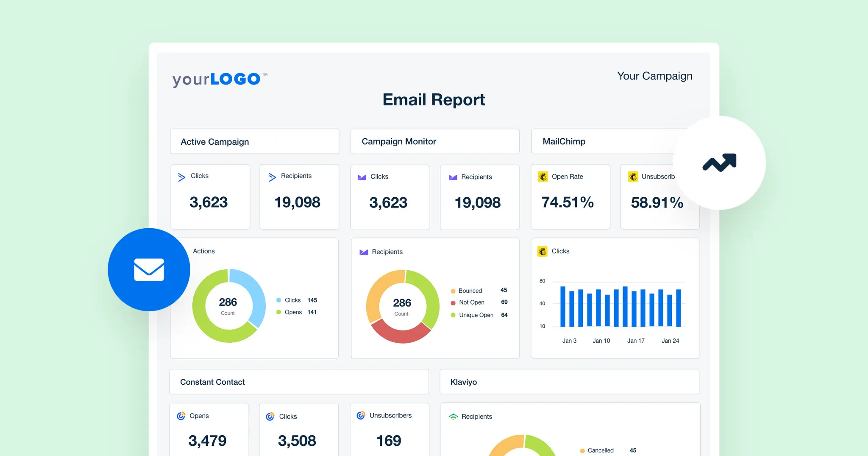Toggle the Cancelled legend dot under Klaviyo
This screenshot has width=868, height=456.
pos(582,450)
